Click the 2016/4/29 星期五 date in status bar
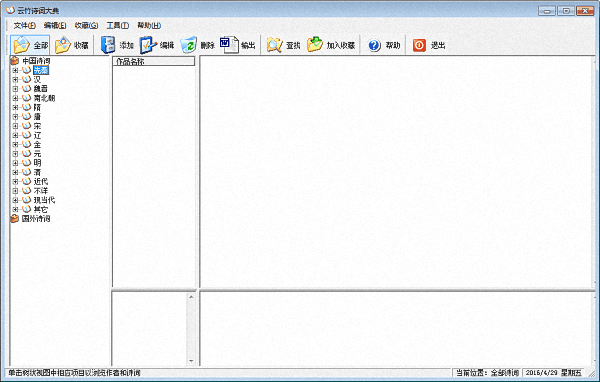Viewport: 600px width, 382px height. (553, 372)
